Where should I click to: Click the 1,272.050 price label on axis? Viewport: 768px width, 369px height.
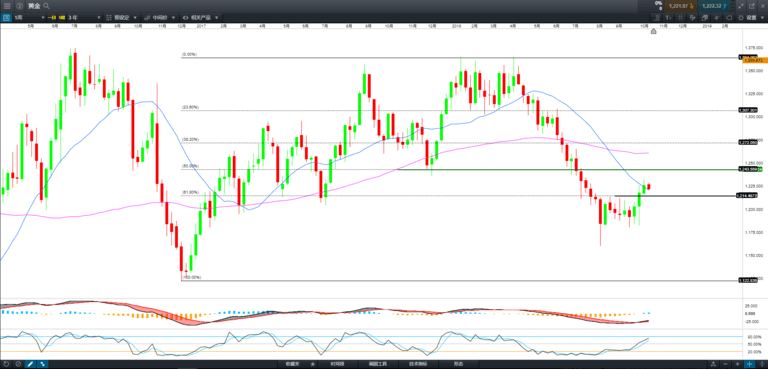pyautogui.click(x=748, y=143)
